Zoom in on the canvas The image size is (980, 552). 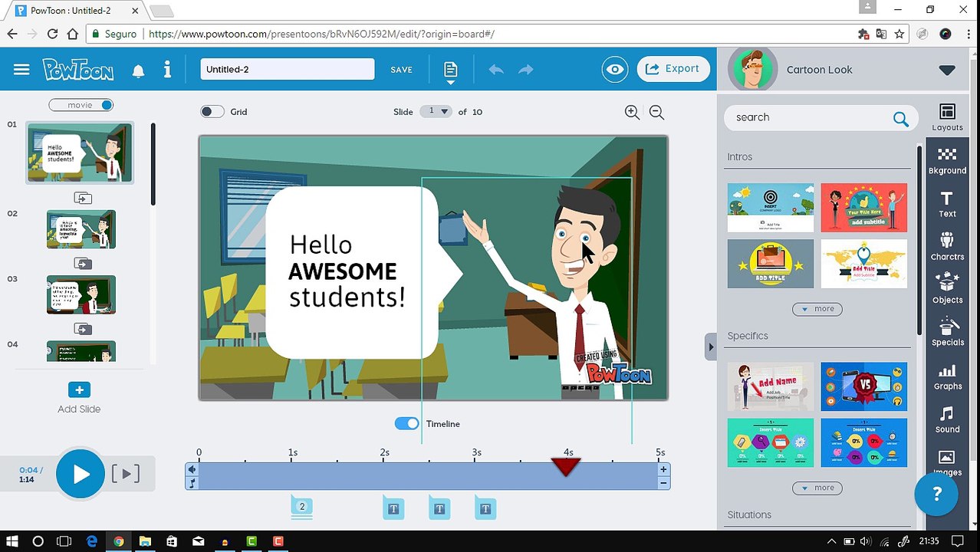632,112
